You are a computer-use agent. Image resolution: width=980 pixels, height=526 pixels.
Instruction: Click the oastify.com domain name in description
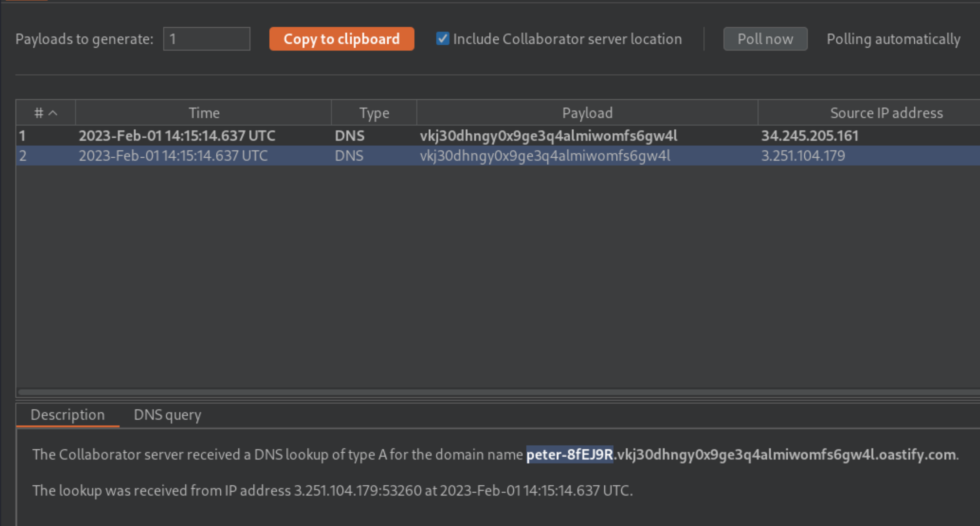pyautogui.click(x=917, y=454)
